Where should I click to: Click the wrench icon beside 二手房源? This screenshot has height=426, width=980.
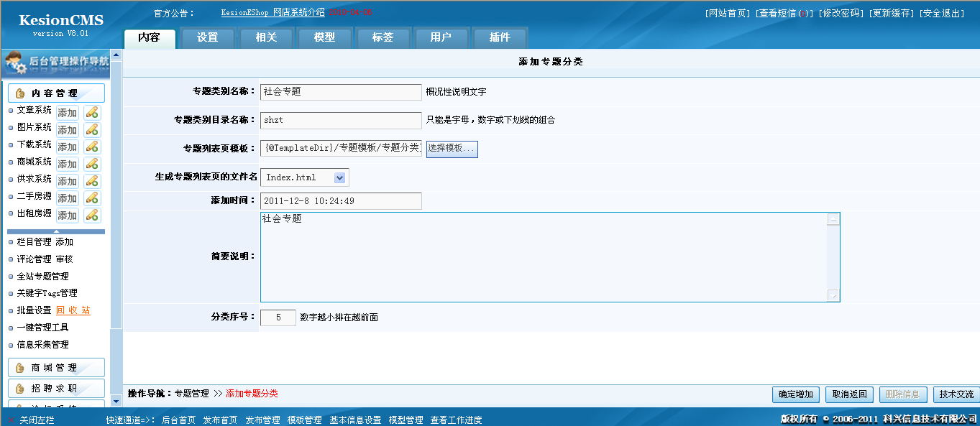click(92, 198)
